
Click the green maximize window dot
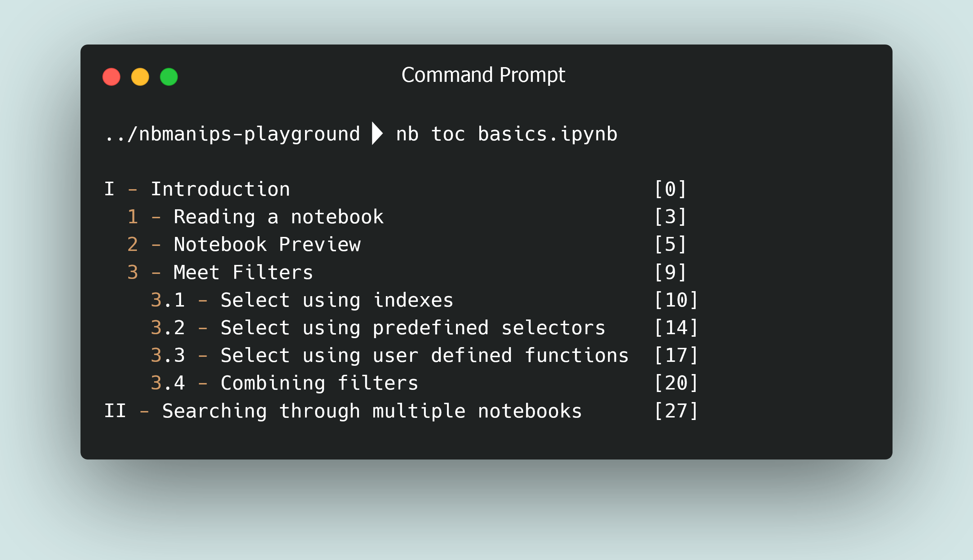pos(169,77)
